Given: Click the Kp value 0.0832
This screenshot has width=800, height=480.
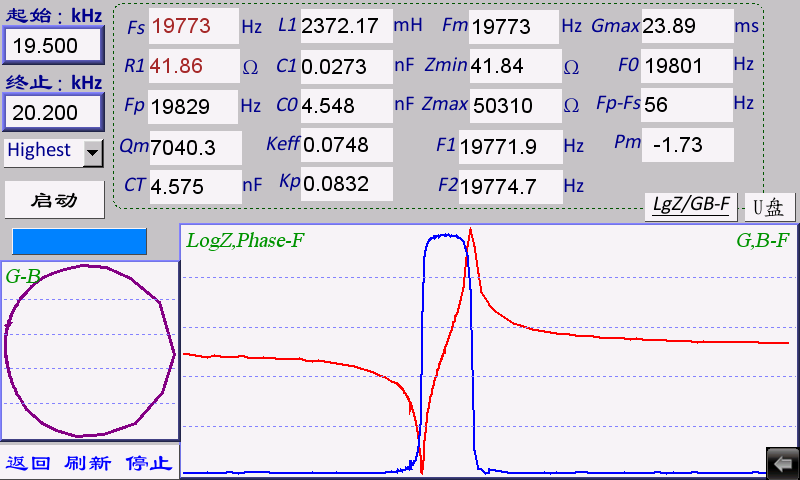Looking at the screenshot, I should (346, 184).
